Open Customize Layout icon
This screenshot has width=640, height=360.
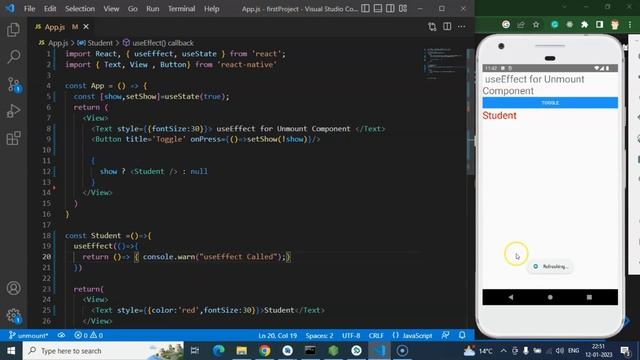click(x=403, y=9)
